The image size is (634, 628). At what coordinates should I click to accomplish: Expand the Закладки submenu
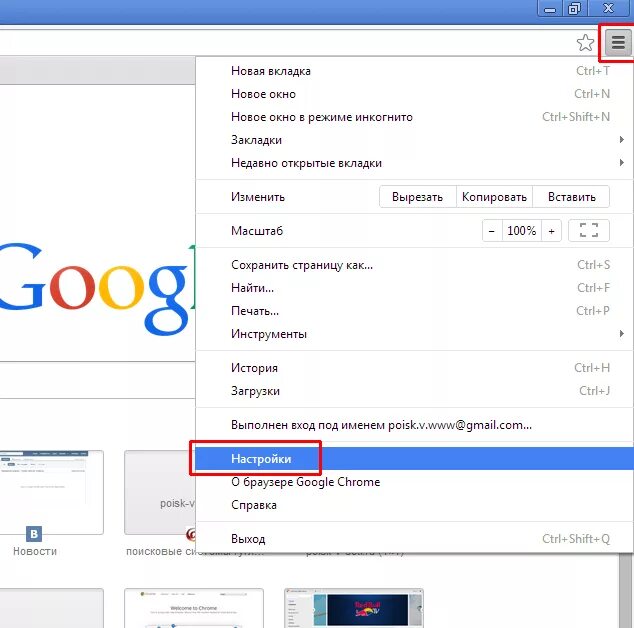[414, 140]
